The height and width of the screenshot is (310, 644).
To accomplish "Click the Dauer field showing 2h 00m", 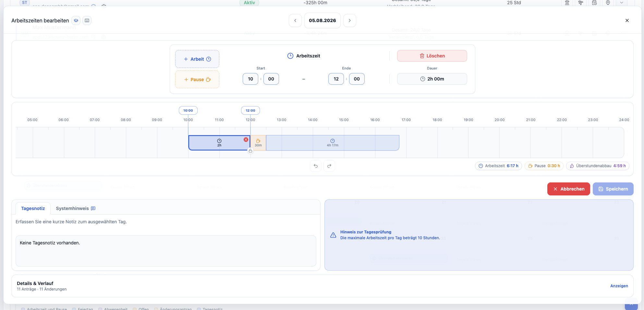I will coord(432,79).
